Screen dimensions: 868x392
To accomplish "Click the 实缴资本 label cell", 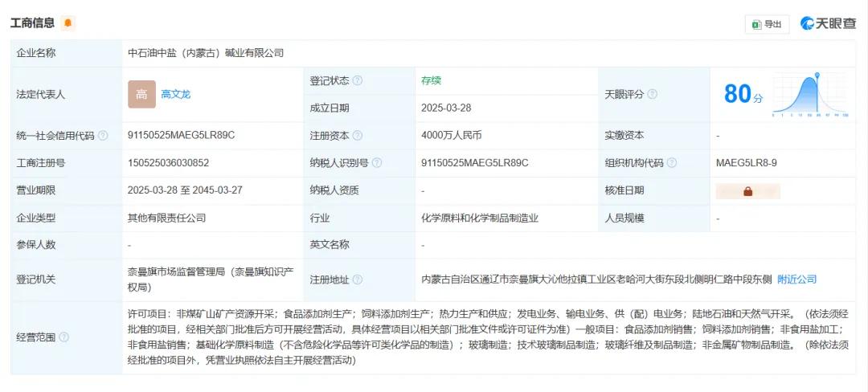I will click(653, 136).
